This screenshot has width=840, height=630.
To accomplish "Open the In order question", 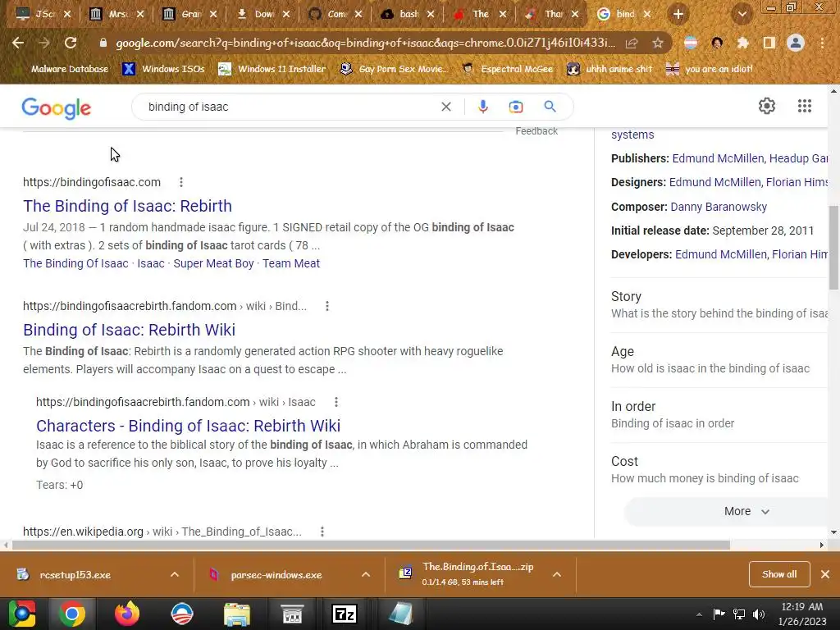I will 719,414.
